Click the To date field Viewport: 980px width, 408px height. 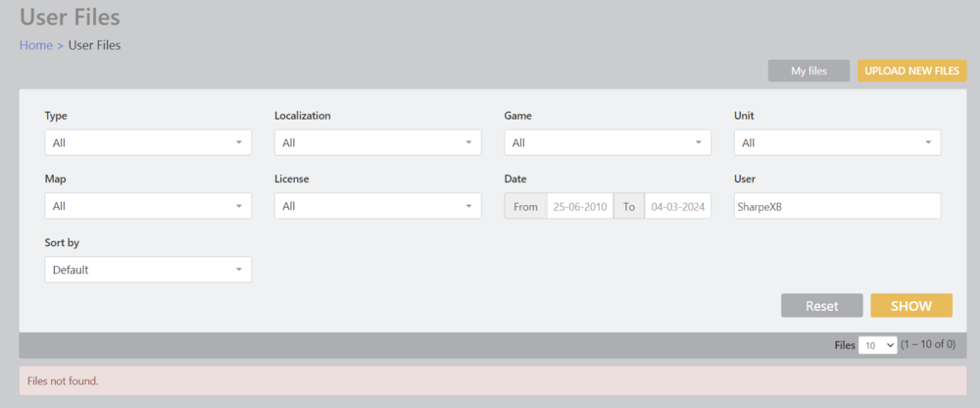(x=677, y=207)
